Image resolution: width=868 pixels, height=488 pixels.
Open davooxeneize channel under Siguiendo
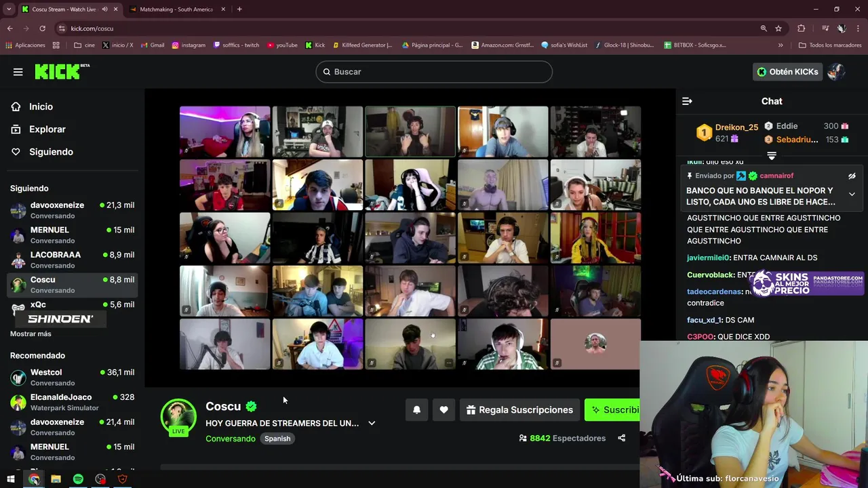[72, 210]
